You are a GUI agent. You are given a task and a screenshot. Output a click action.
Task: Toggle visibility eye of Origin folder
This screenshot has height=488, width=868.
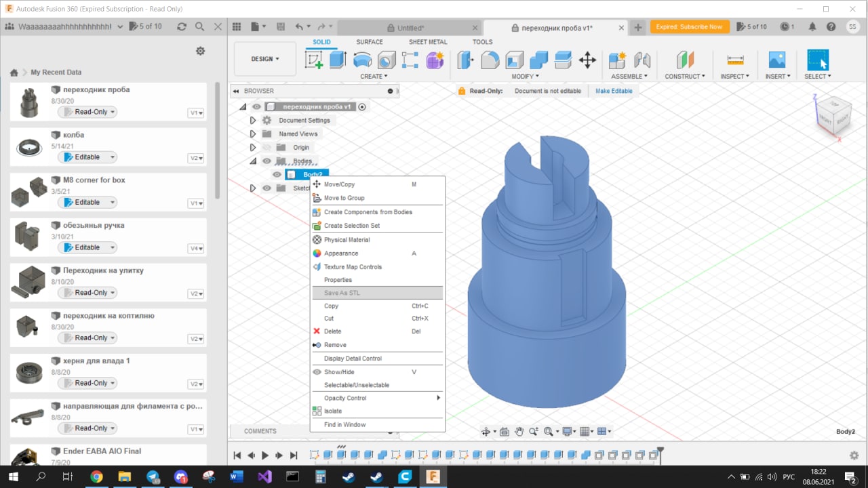(x=267, y=147)
